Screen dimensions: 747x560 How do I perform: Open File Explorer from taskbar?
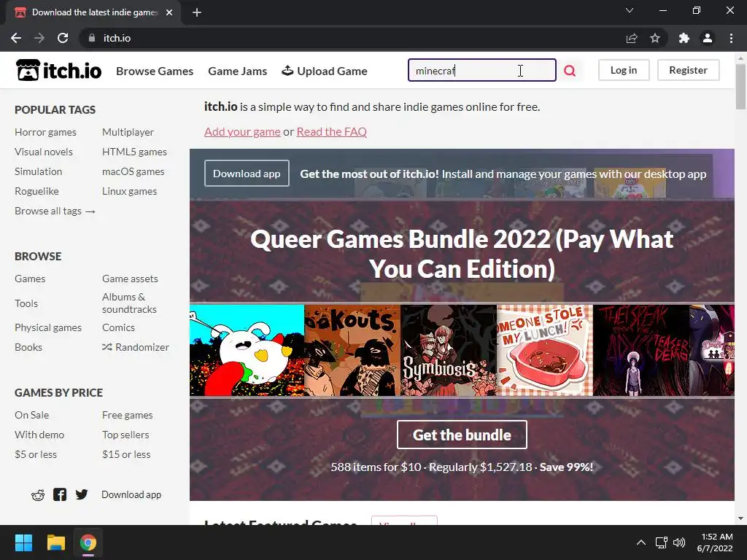[x=55, y=542]
